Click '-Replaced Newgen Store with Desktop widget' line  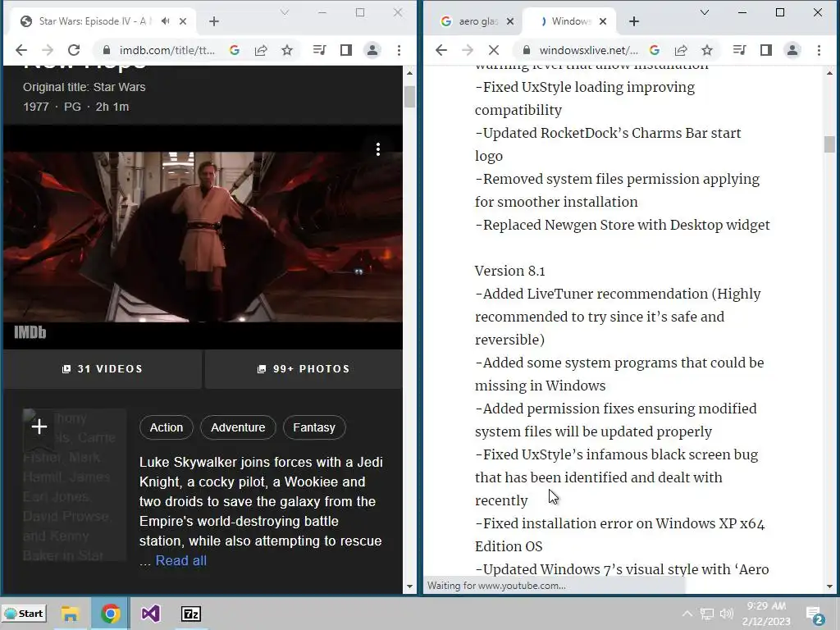pos(623,225)
